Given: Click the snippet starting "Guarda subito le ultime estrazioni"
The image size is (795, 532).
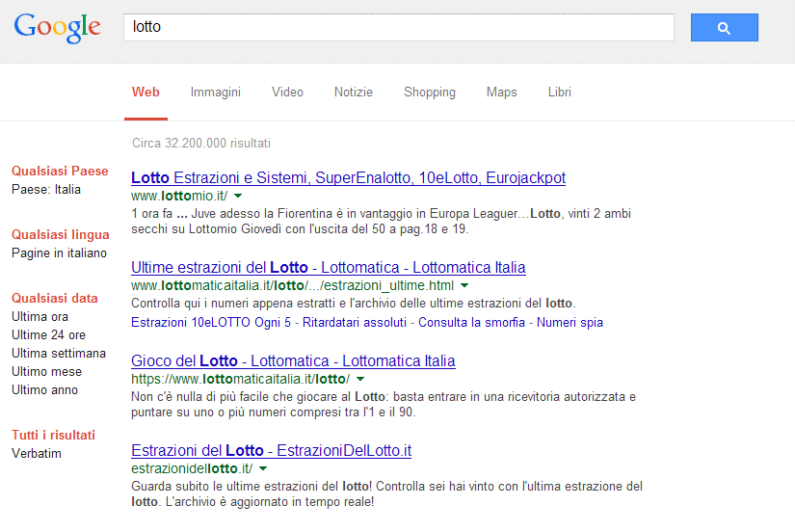Looking at the screenshot, I should coord(386,494).
